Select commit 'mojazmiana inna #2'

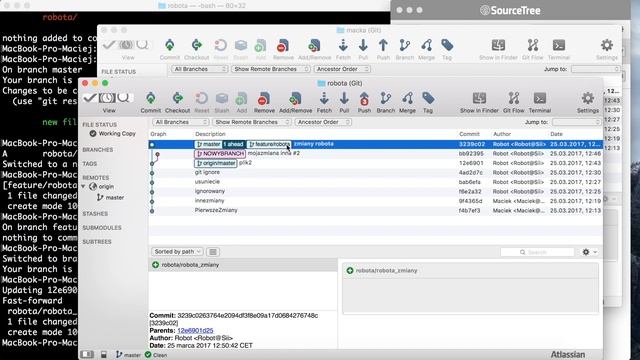click(375, 153)
